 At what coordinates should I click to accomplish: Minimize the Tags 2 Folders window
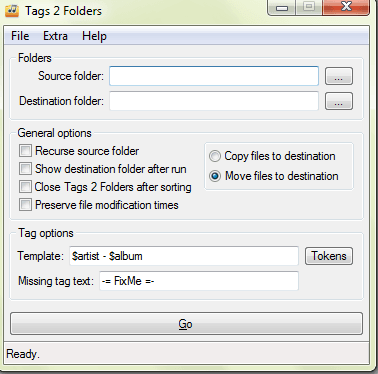(282, 7)
